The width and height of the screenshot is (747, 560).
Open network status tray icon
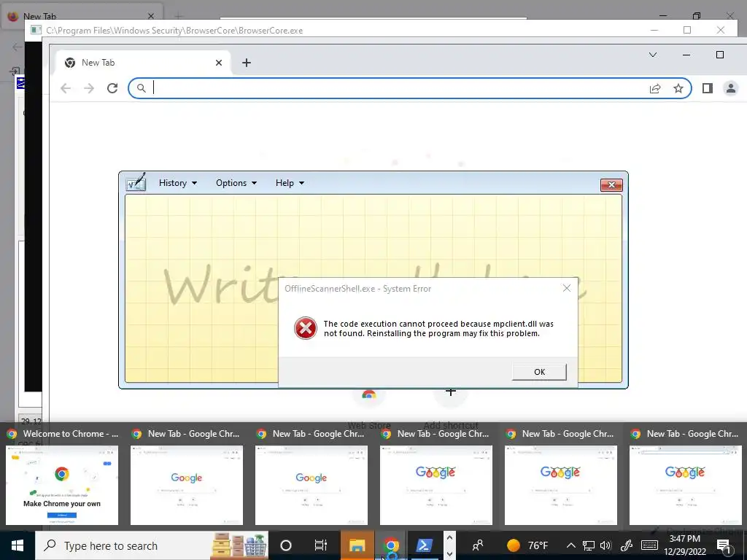(589, 545)
